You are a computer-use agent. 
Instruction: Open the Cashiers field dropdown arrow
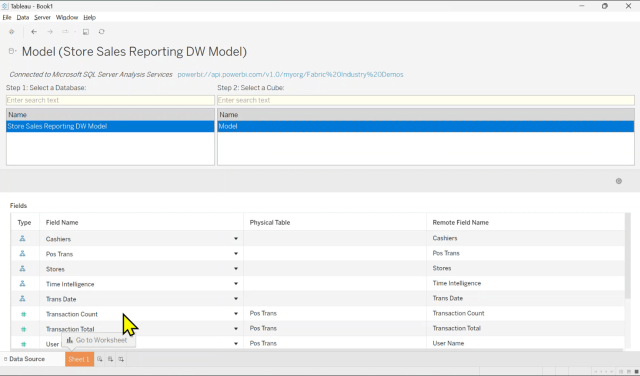[x=236, y=238]
